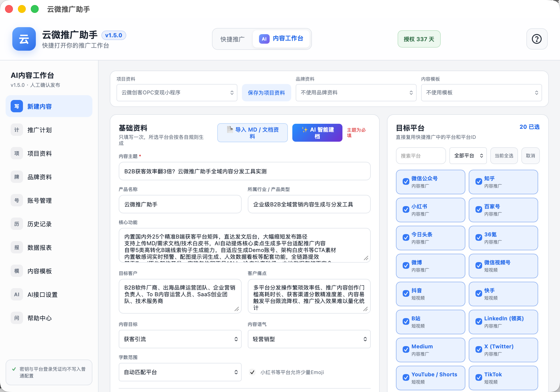Uncheck X (Twitter) platform
Screen dimensions: 560x392
(x=479, y=349)
